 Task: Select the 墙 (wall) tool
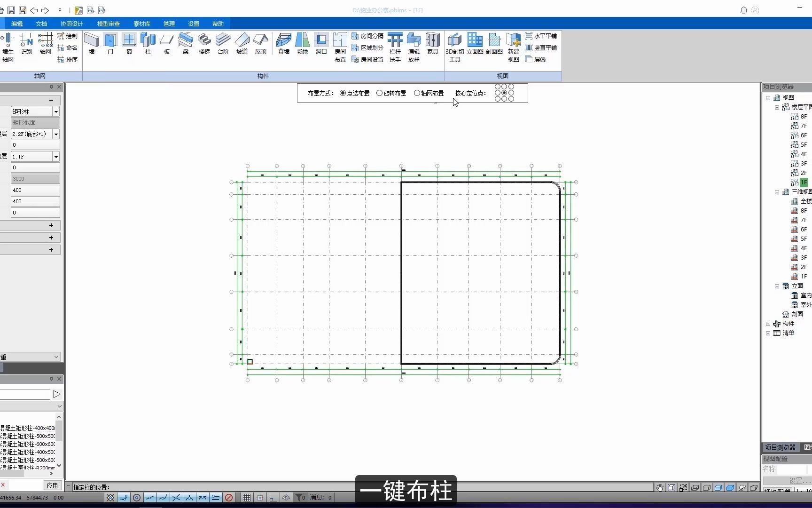92,45
